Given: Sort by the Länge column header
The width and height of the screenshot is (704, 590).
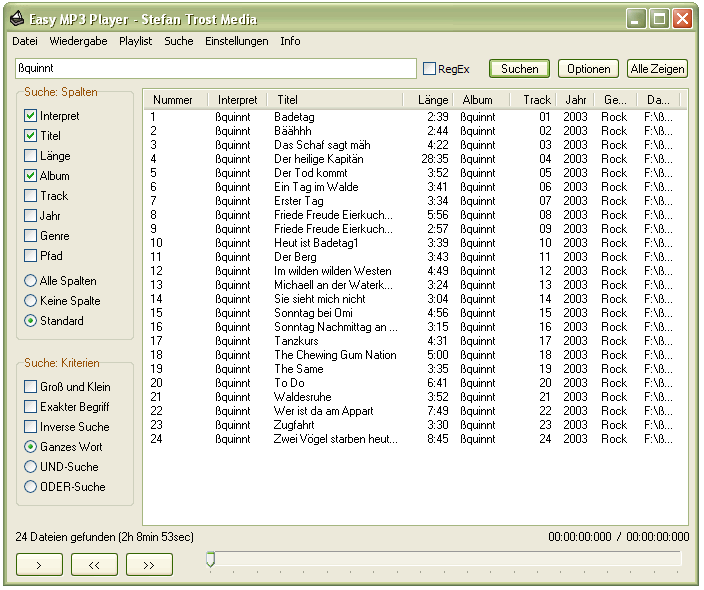Looking at the screenshot, I should pyautogui.click(x=428, y=100).
